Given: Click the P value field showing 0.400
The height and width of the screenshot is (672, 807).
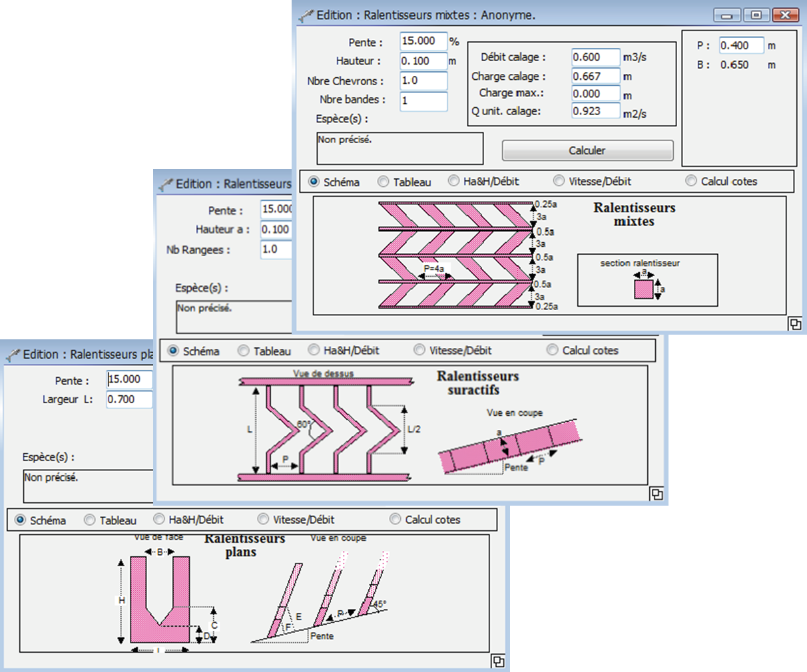Looking at the screenshot, I should pos(740,46).
